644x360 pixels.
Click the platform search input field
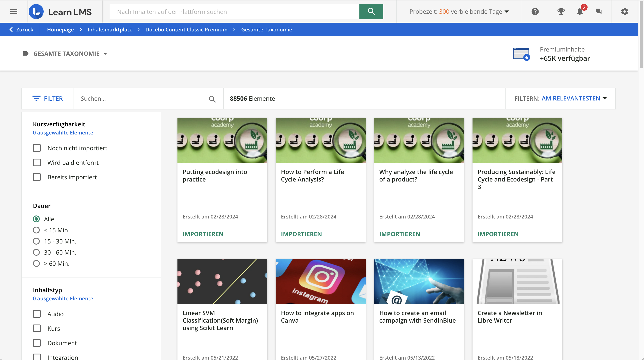click(235, 12)
